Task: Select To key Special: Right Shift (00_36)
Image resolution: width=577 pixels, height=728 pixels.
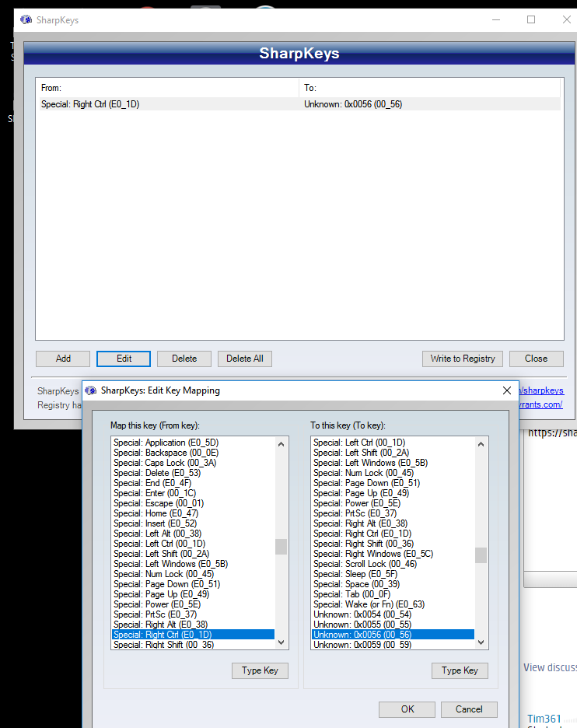Action: [x=393, y=544]
